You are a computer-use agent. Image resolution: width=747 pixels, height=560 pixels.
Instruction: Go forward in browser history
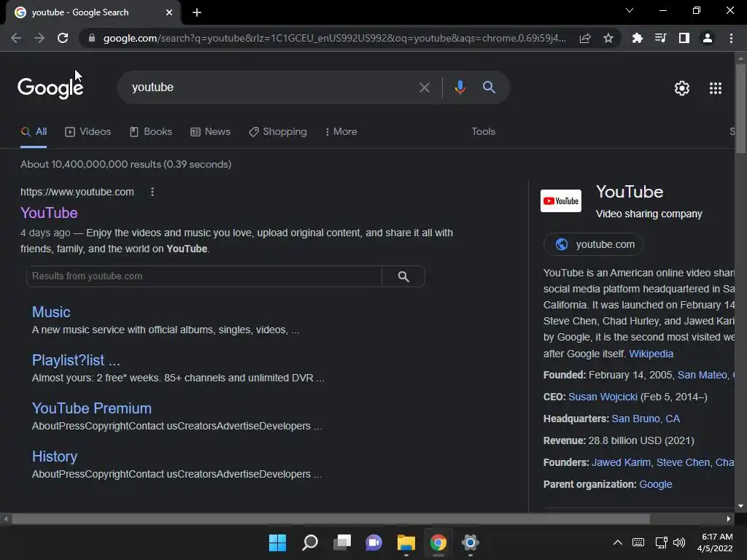39,38
